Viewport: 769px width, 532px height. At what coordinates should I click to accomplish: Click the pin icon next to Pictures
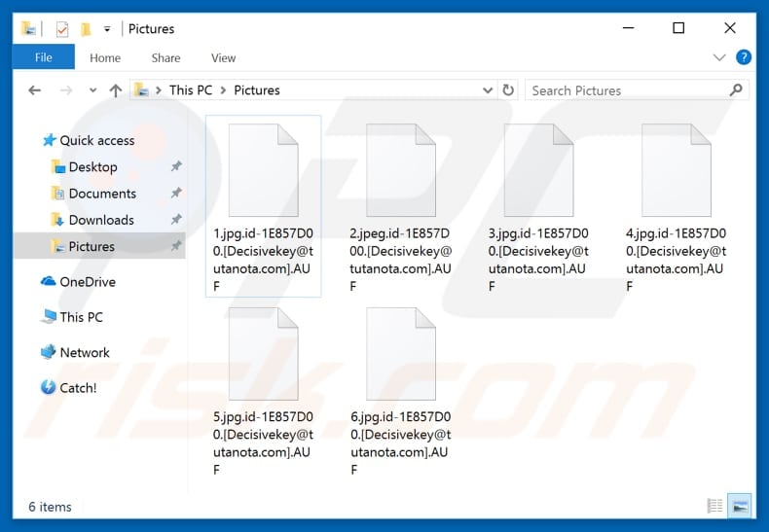click(x=176, y=246)
